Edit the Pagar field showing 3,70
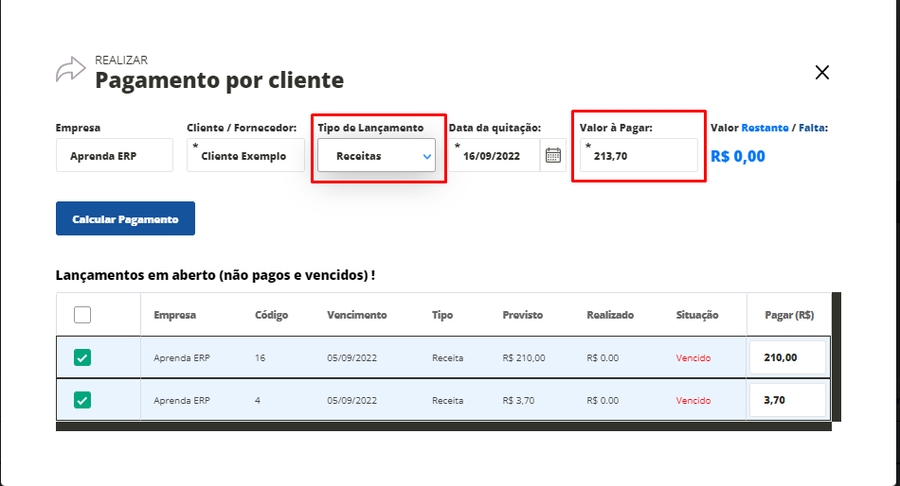The width and height of the screenshot is (900, 486). 787,400
